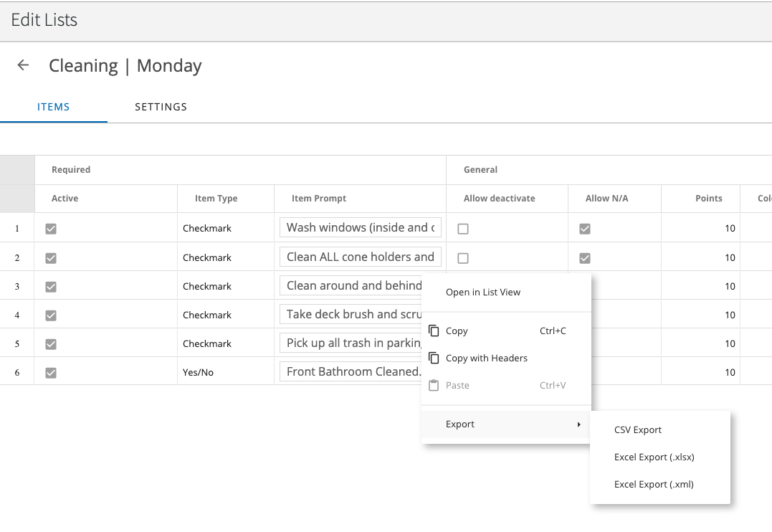Image resolution: width=772 pixels, height=532 pixels.
Task: Click the Copy with Headers icon
Action: 433,358
